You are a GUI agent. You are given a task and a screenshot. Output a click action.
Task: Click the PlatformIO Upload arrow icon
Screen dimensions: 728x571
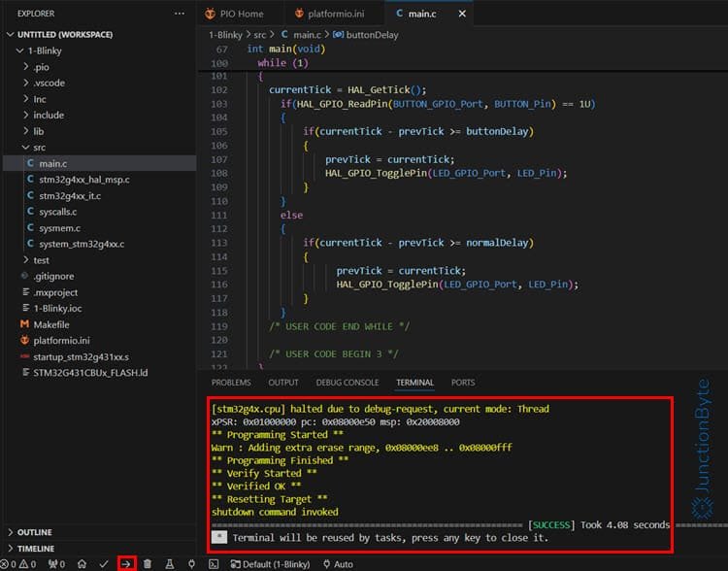126,564
